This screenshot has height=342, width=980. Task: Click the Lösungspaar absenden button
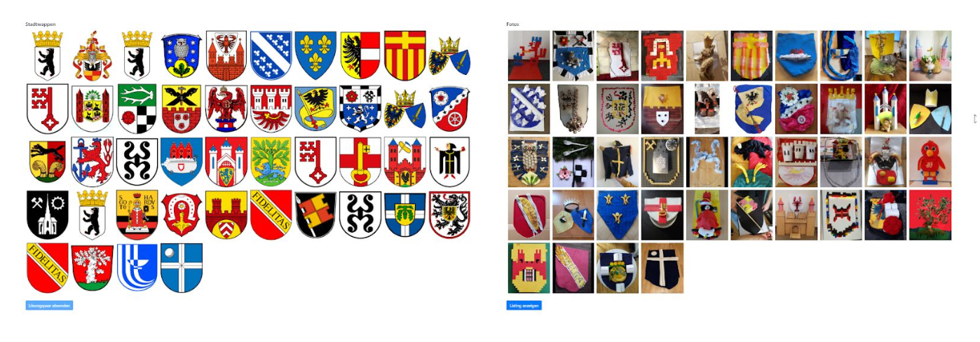(49, 306)
